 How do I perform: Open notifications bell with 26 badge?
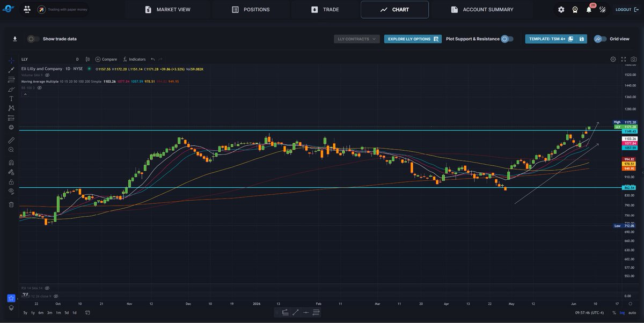click(589, 9)
